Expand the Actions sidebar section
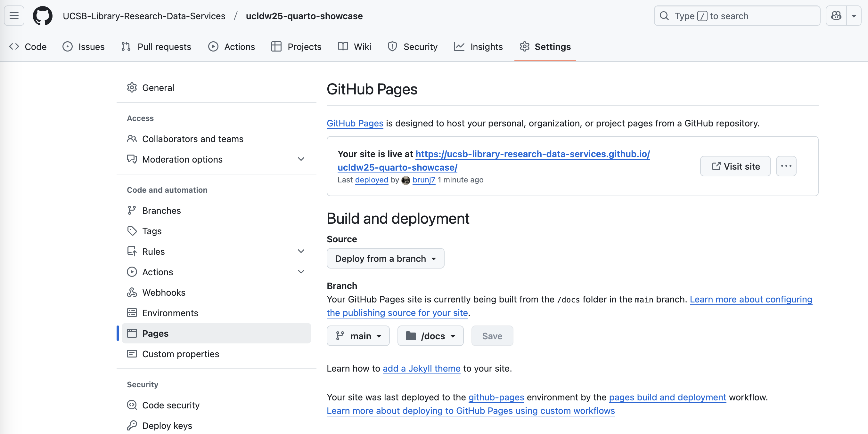The width and height of the screenshot is (868, 434). (x=301, y=272)
